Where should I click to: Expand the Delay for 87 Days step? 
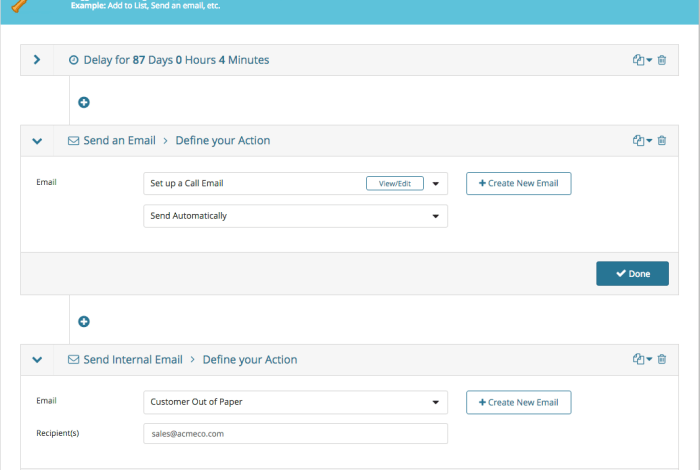[x=37, y=60]
